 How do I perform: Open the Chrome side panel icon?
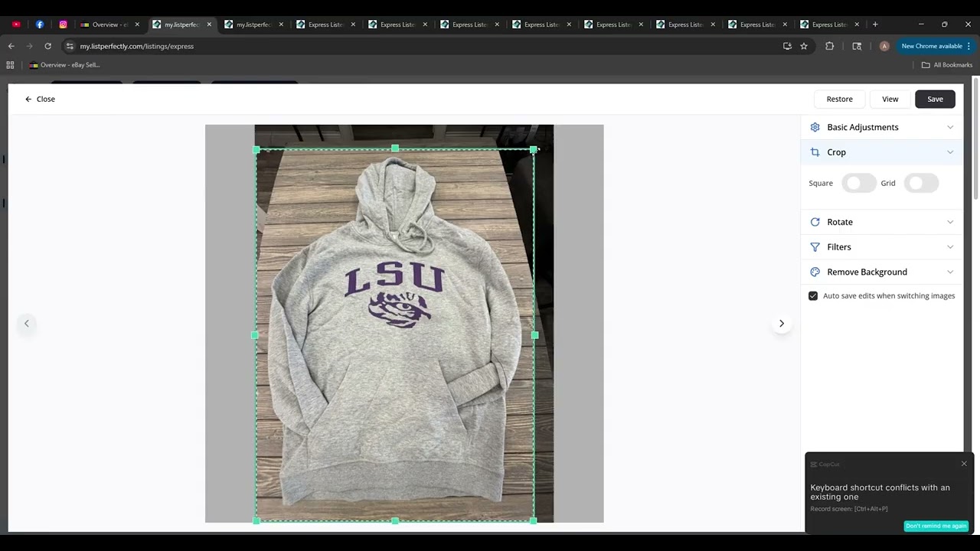point(857,46)
